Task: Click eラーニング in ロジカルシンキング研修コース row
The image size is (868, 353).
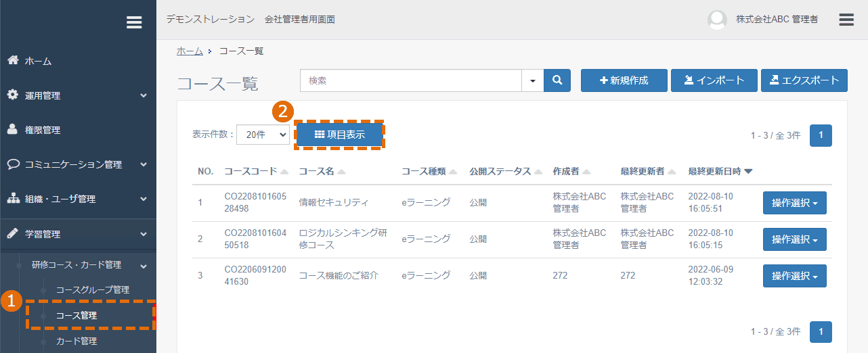Action: coord(426,239)
